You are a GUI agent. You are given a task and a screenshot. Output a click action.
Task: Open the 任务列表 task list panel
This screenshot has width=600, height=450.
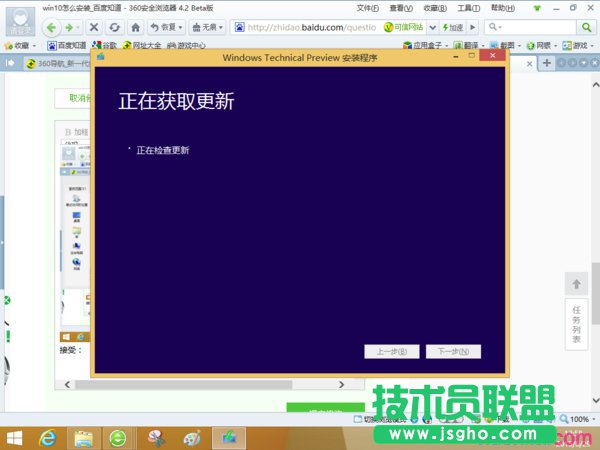[576, 324]
